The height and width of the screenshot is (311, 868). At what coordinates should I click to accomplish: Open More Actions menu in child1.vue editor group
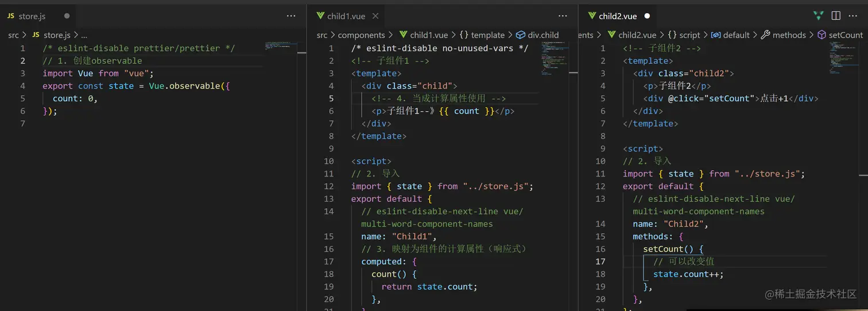point(563,16)
